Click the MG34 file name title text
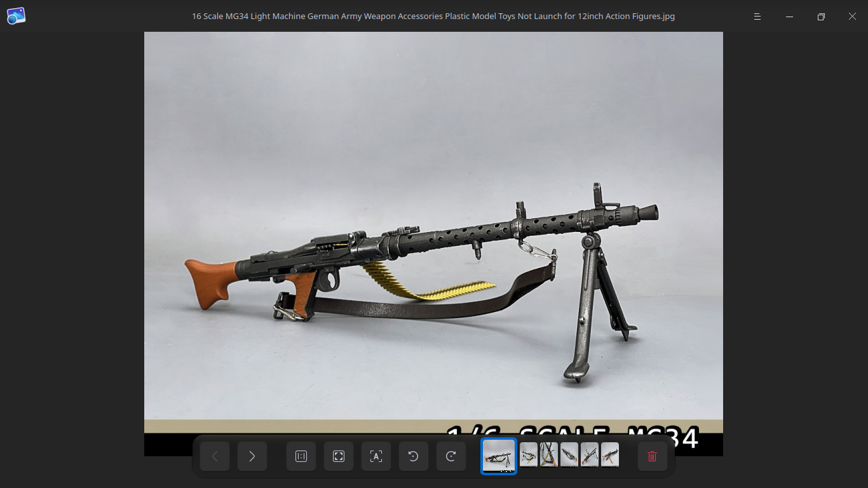 coord(433,17)
